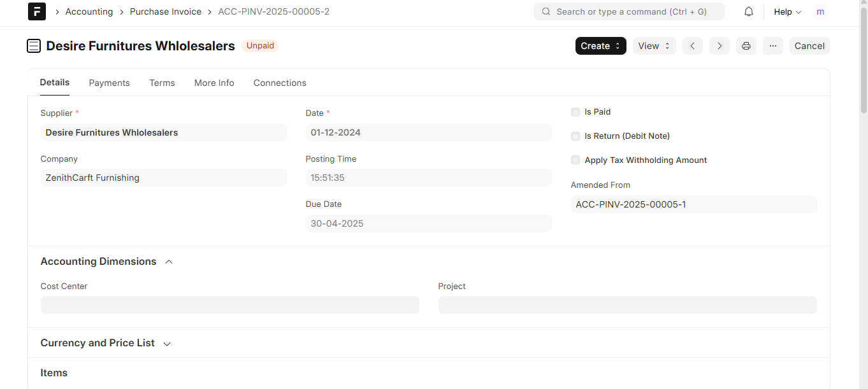Screen dimensions: 868x389
Task: Go to the next document arrow
Action: coord(720,46)
